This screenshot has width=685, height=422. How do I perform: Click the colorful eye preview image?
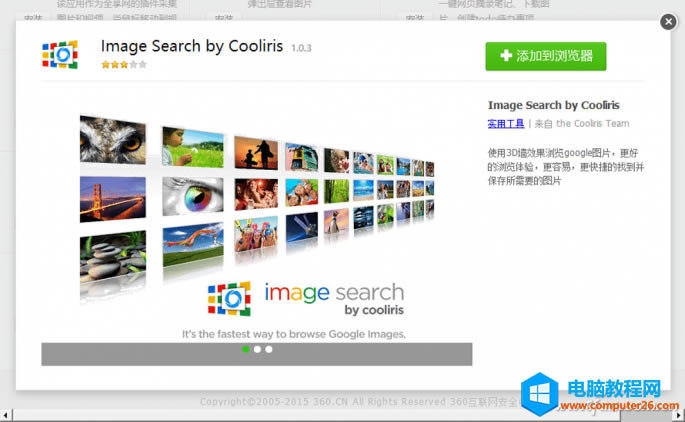click(193, 196)
